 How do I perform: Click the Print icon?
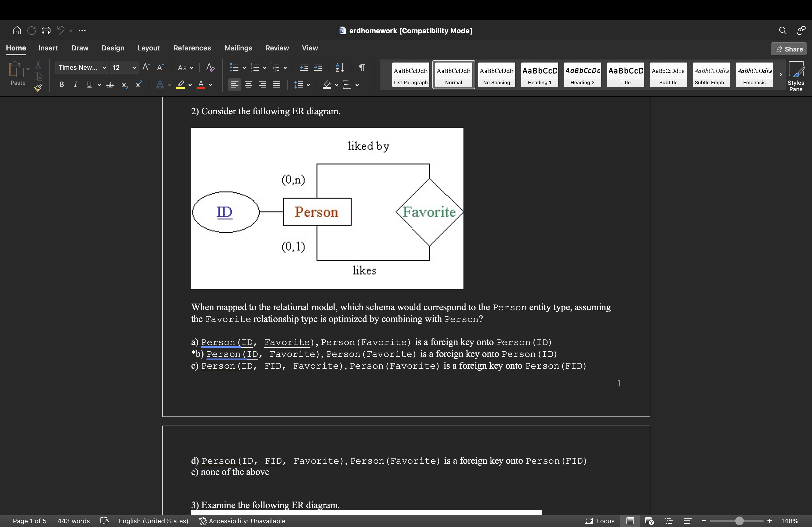coord(46,31)
